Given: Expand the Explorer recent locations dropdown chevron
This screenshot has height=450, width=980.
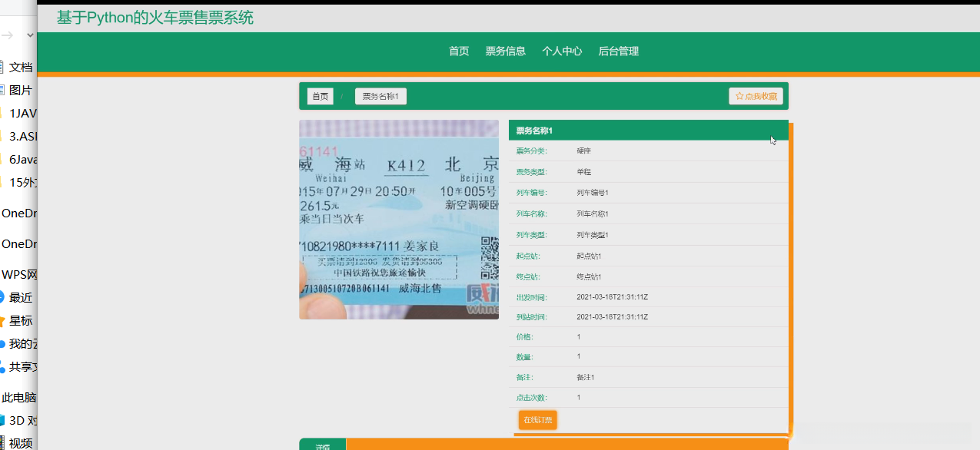Looking at the screenshot, I should click(x=30, y=35).
